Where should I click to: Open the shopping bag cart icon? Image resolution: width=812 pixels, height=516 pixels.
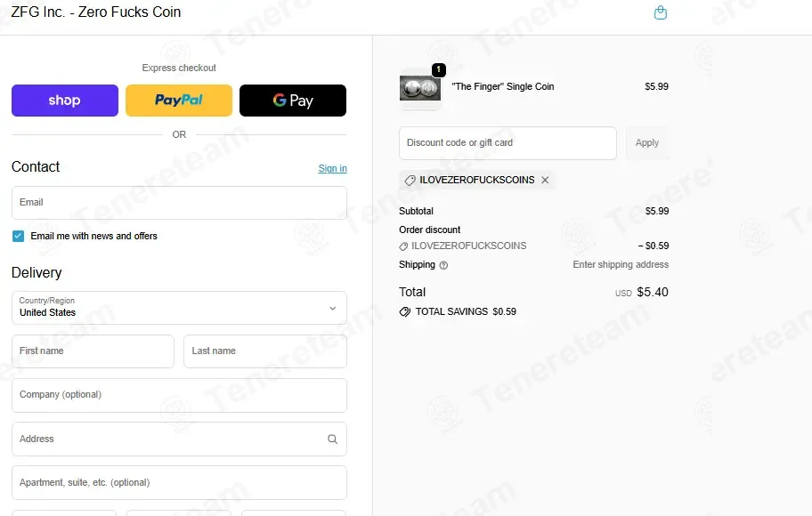click(661, 12)
